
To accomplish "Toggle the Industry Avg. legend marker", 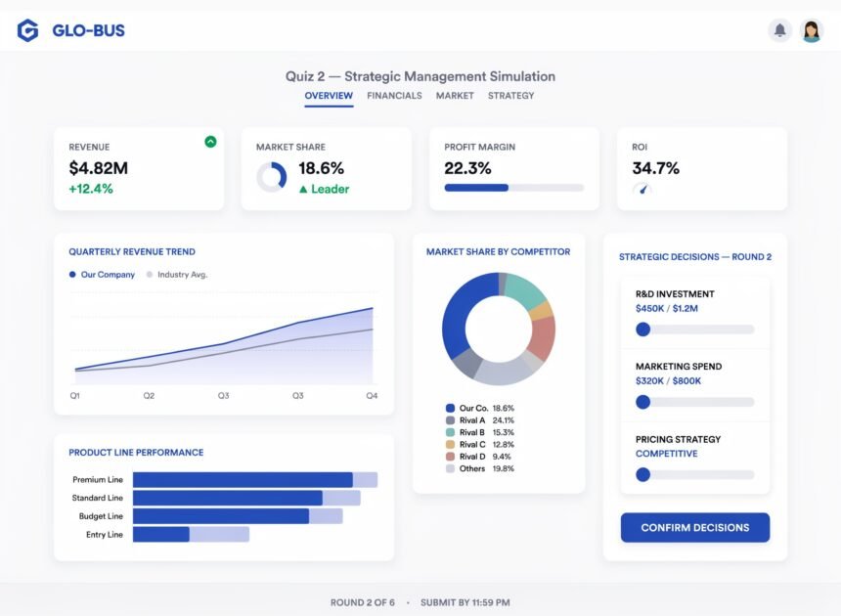I will pos(149,275).
